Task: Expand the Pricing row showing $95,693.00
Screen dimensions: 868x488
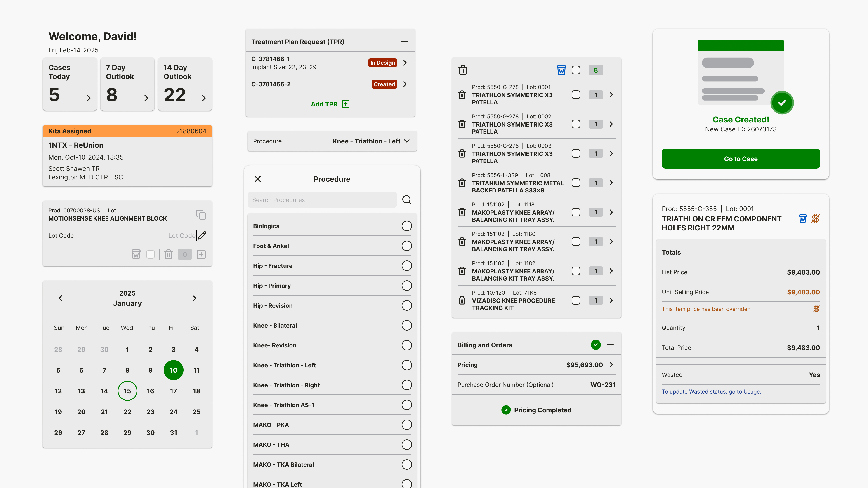Action: coord(611,365)
